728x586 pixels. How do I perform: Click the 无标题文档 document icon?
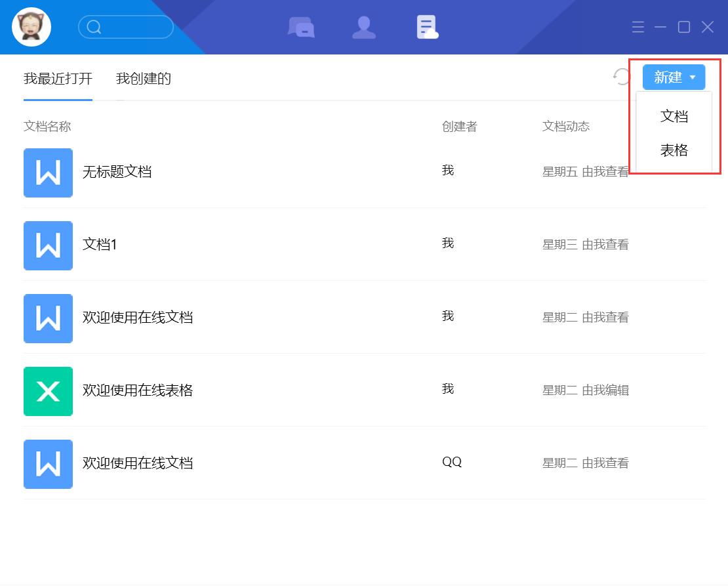(x=48, y=173)
